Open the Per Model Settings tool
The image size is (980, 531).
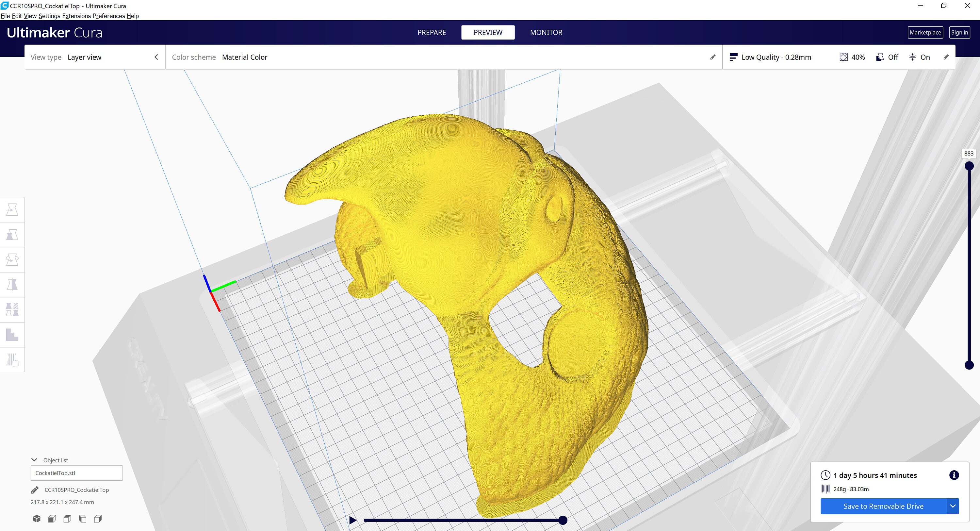point(12,309)
